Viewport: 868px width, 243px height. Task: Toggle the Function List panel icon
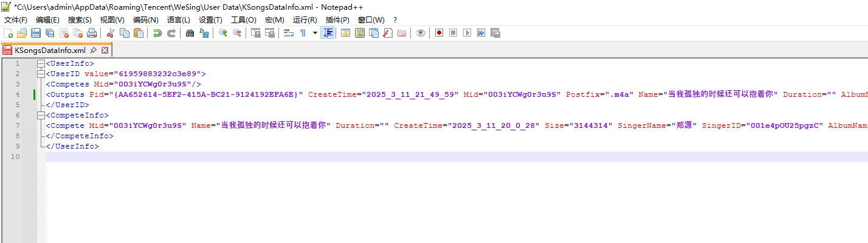[x=388, y=33]
